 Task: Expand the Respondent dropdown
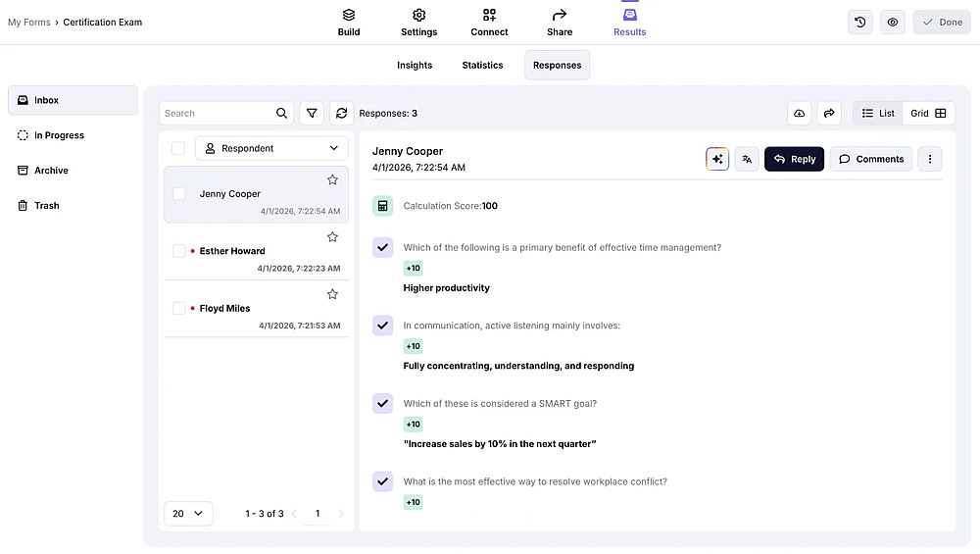click(x=271, y=148)
